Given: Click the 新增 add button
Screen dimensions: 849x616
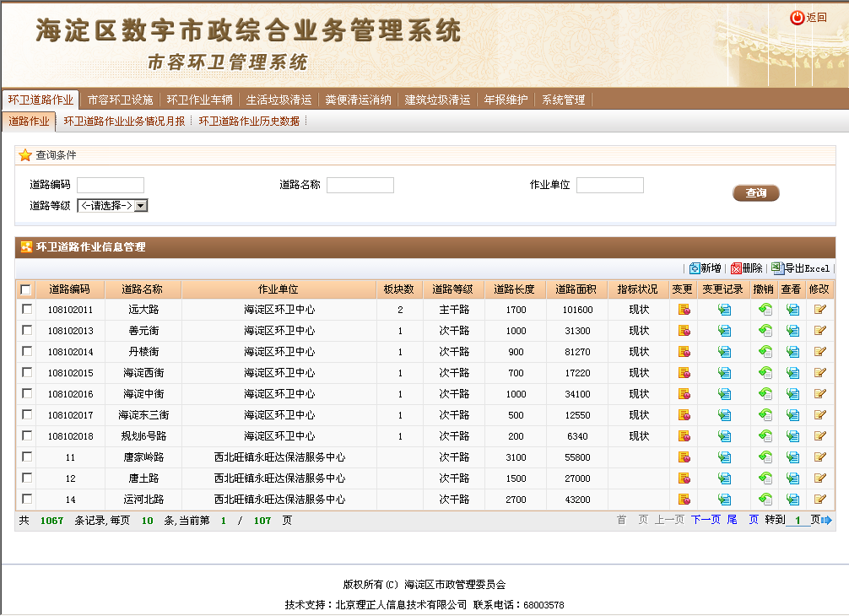Looking at the screenshot, I should point(705,268).
